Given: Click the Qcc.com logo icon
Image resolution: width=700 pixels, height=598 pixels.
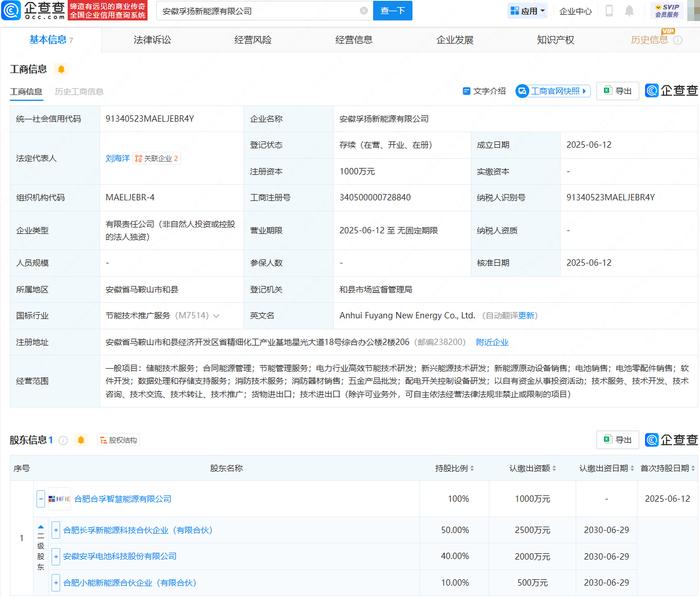Looking at the screenshot, I should click(11, 11).
